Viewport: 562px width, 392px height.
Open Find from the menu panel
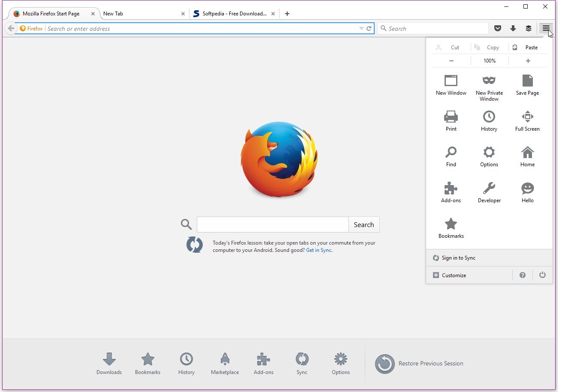pos(451,156)
